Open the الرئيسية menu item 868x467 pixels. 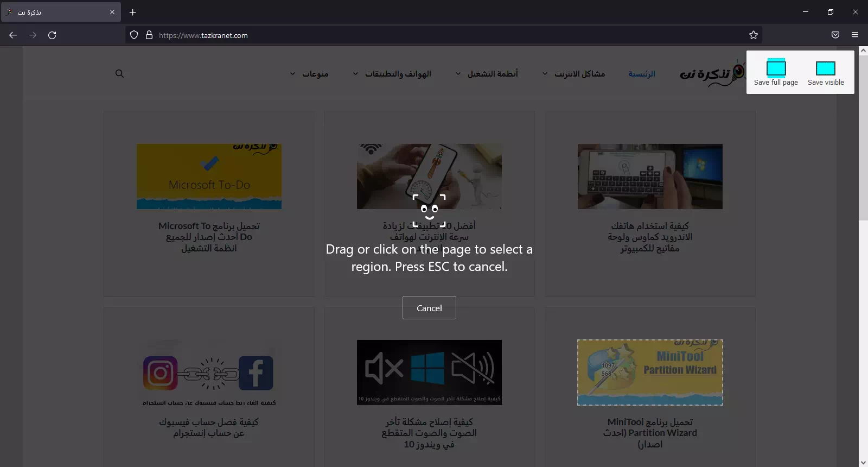(x=642, y=74)
